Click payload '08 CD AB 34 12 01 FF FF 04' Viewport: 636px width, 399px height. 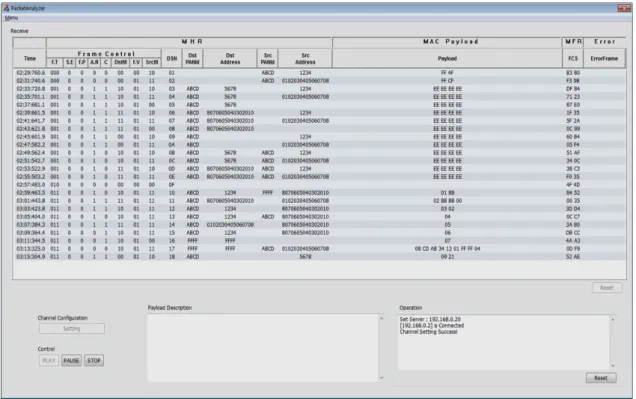pos(447,249)
